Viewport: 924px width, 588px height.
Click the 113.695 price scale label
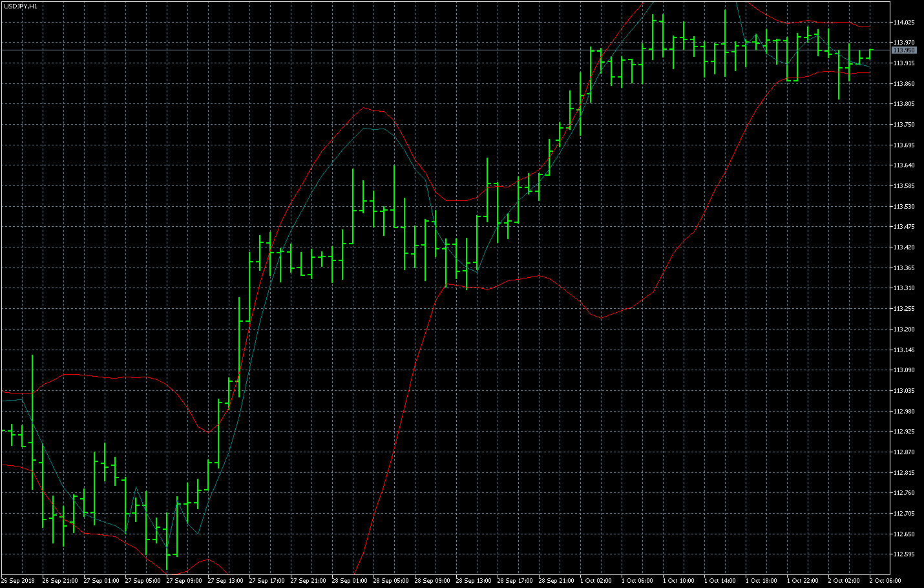(904, 145)
